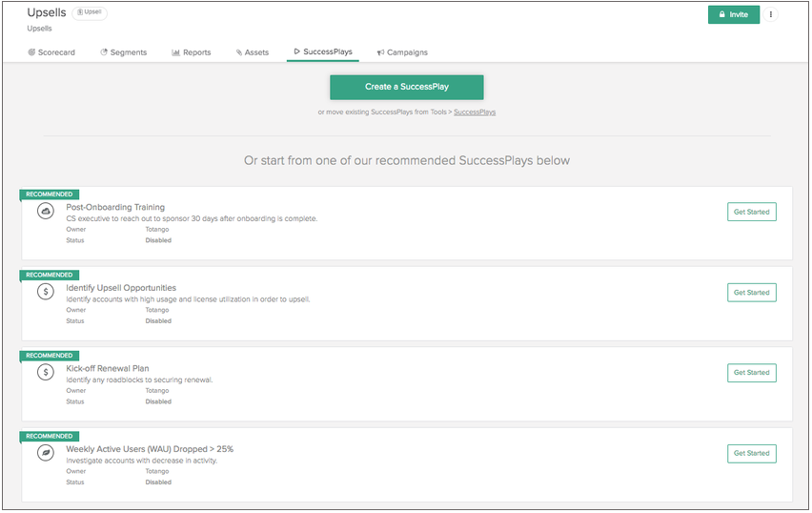Open the Identify Upsell Opportunities title
Viewport: 812px width, 513px height.
pyautogui.click(x=121, y=287)
